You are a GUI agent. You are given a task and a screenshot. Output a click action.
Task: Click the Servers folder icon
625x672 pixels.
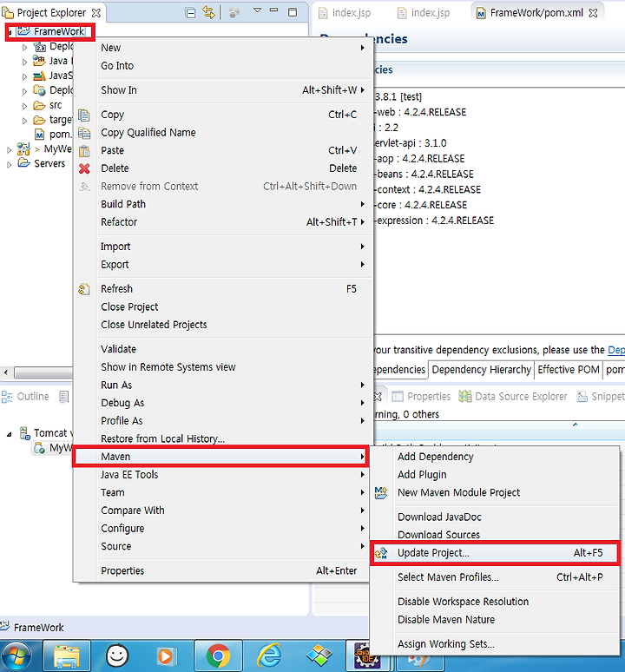point(24,163)
